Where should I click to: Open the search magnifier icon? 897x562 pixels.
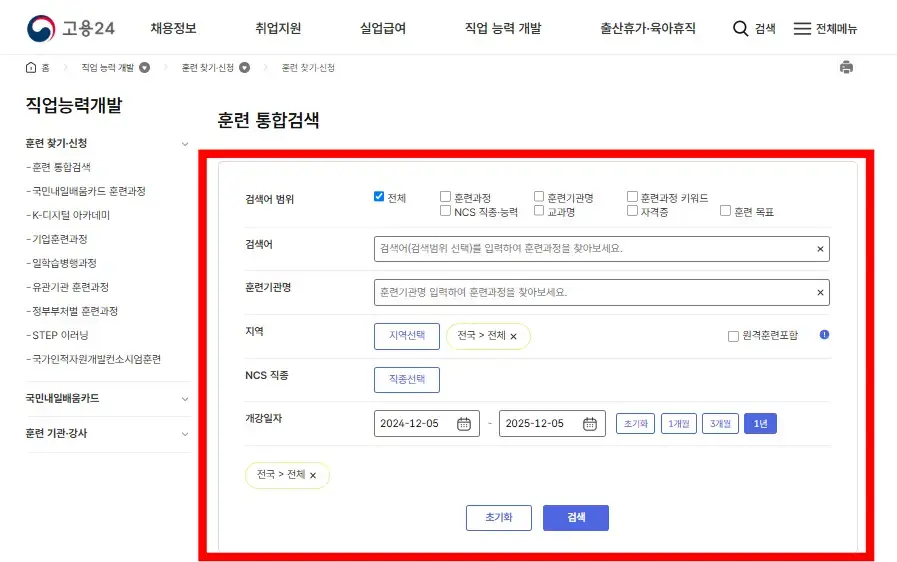pyautogui.click(x=740, y=29)
